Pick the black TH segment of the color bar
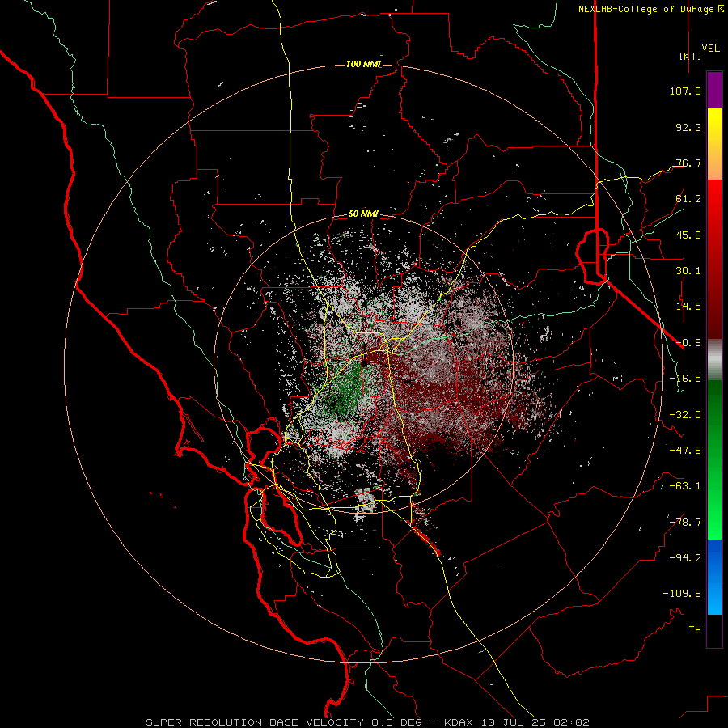Viewport: 728px width, 728px height. (714, 631)
